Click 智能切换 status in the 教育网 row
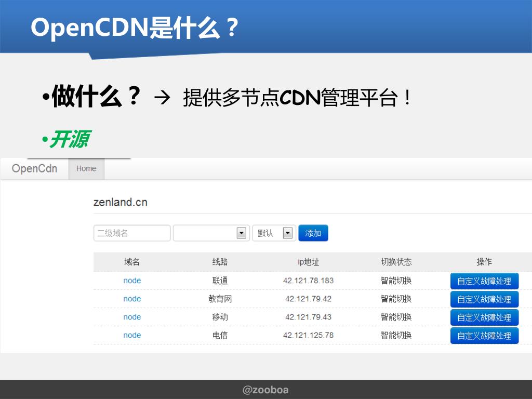This screenshot has height=399, width=532. [x=396, y=299]
